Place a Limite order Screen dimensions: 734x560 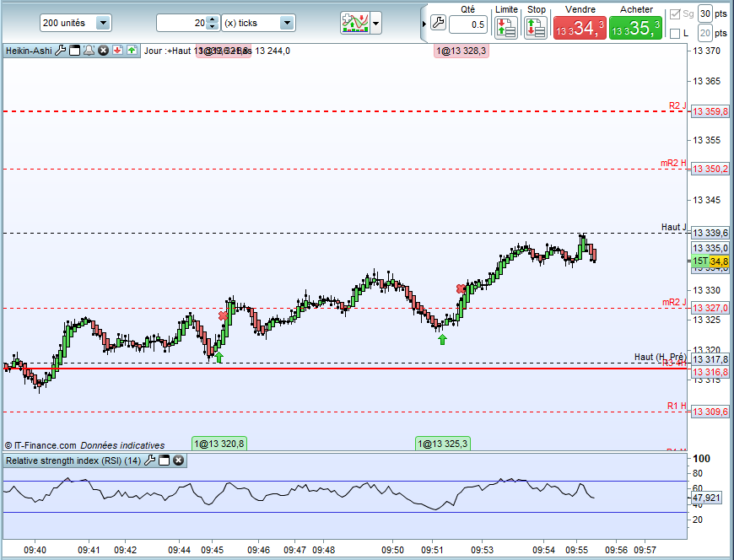point(506,28)
